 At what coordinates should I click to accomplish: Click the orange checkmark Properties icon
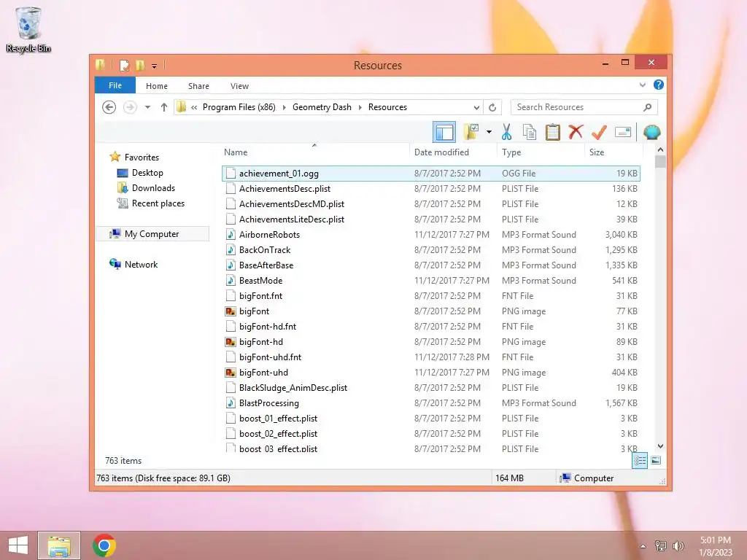(x=599, y=132)
